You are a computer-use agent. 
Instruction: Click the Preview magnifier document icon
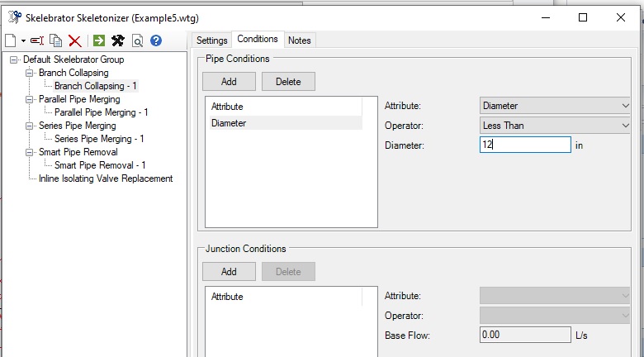pyautogui.click(x=138, y=40)
